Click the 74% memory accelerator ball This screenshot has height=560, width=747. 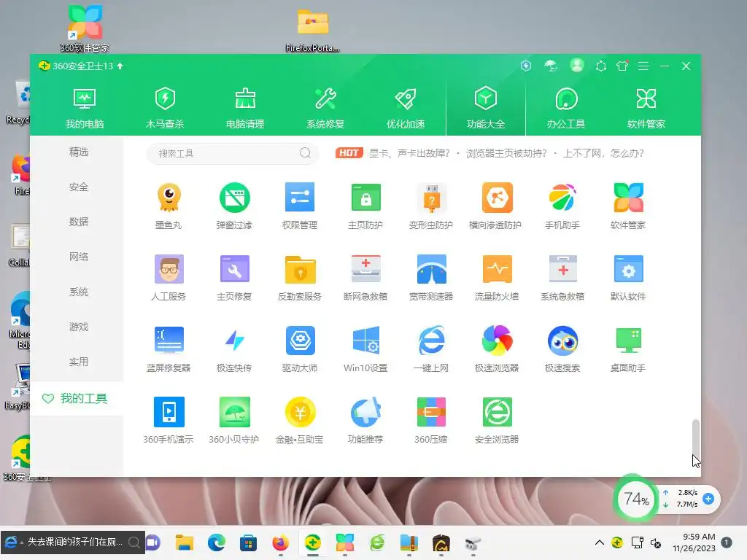pyautogui.click(x=636, y=499)
